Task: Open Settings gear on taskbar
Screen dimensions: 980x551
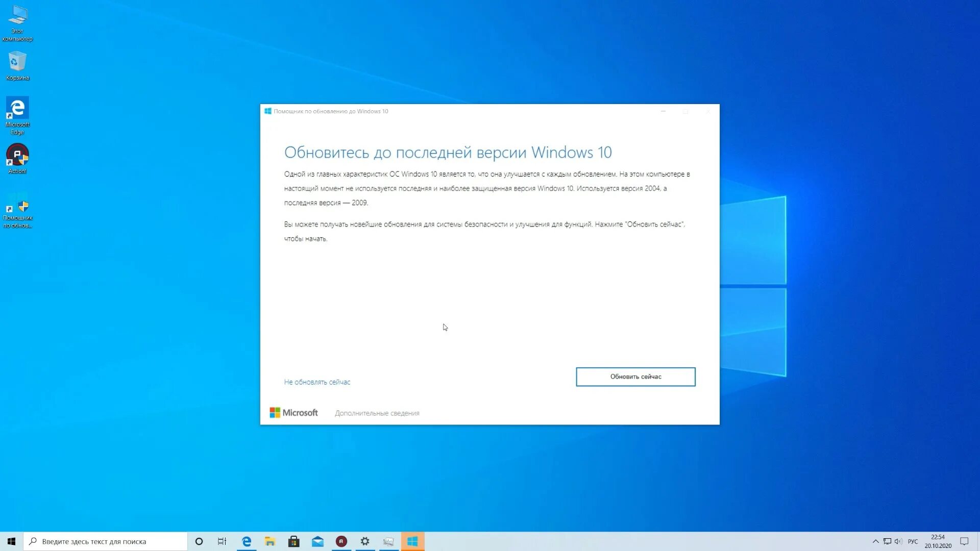Action: (x=365, y=541)
